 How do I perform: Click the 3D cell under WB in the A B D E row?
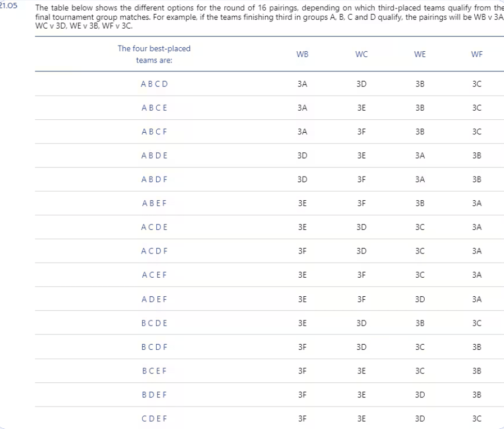click(302, 156)
